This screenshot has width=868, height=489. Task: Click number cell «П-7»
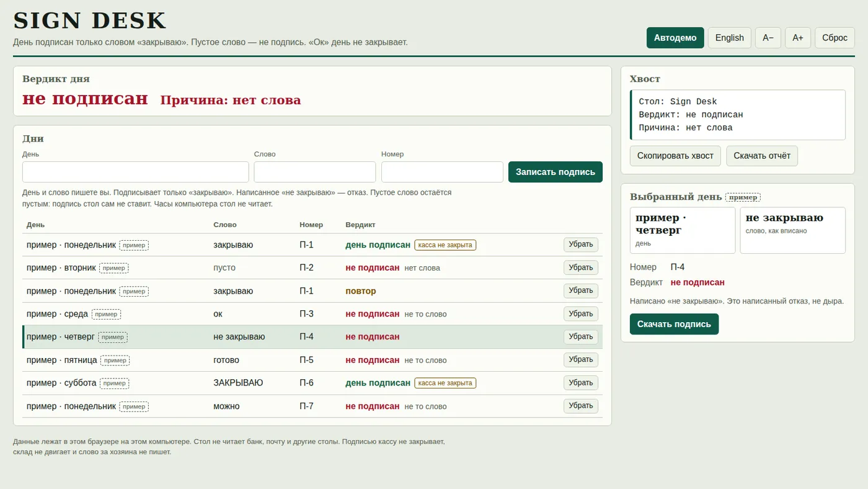click(307, 406)
